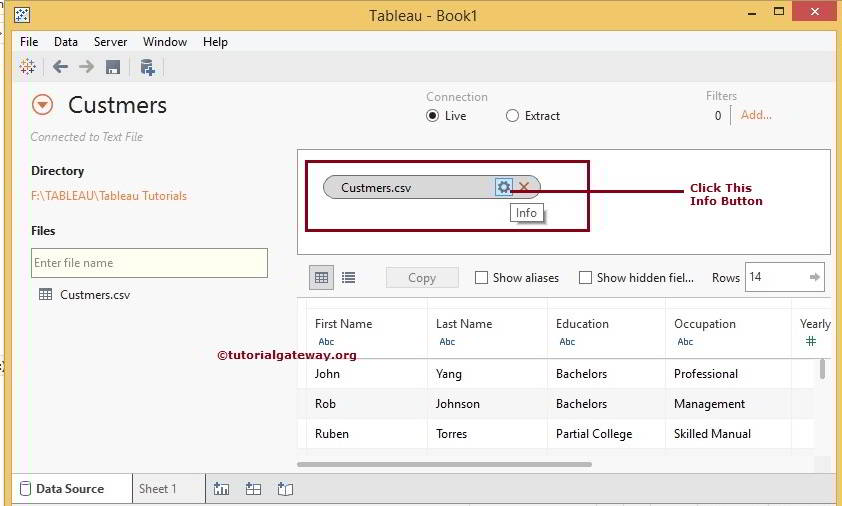Click the New Dashboard icon

[253, 489]
